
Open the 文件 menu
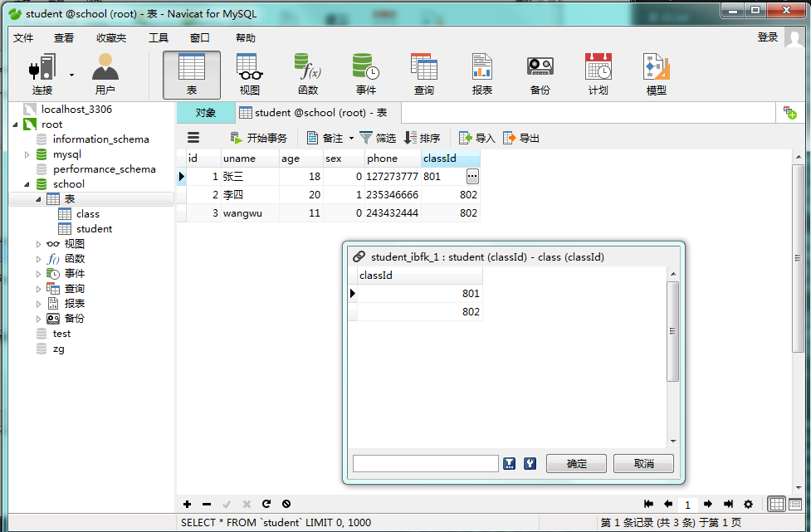pos(23,37)
